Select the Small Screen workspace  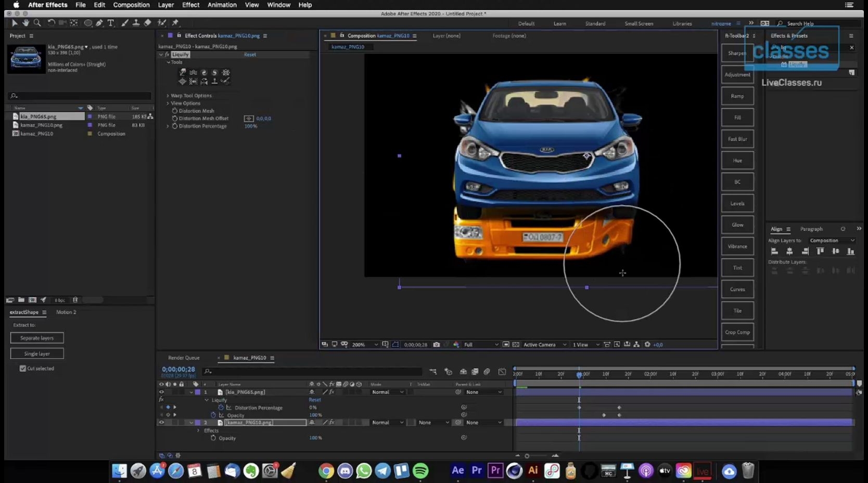639,23
